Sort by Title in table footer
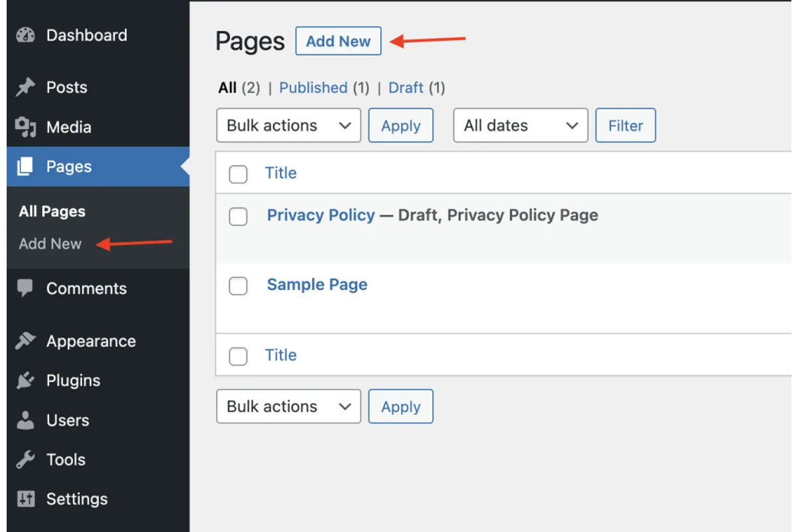 pos(281,355)
